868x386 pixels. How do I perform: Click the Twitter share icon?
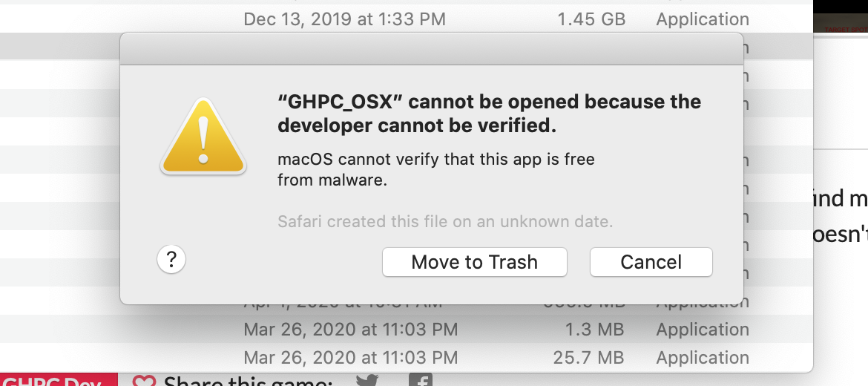click(x=366, y=381)
